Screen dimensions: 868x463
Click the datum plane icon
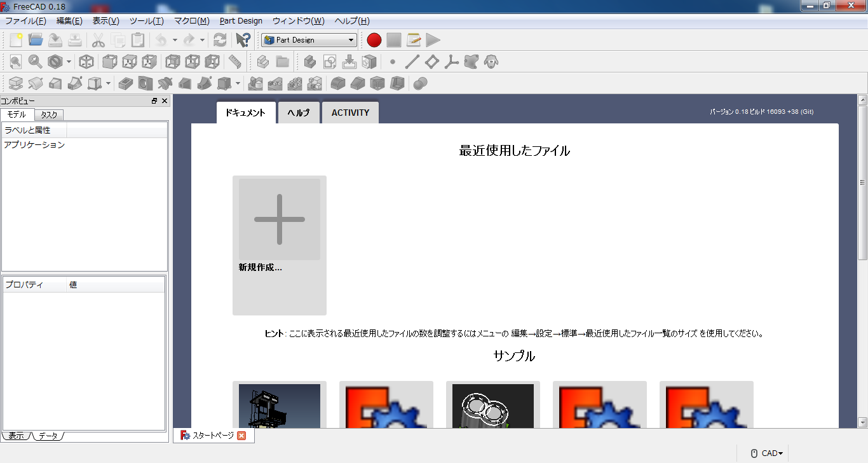(432, 62)
